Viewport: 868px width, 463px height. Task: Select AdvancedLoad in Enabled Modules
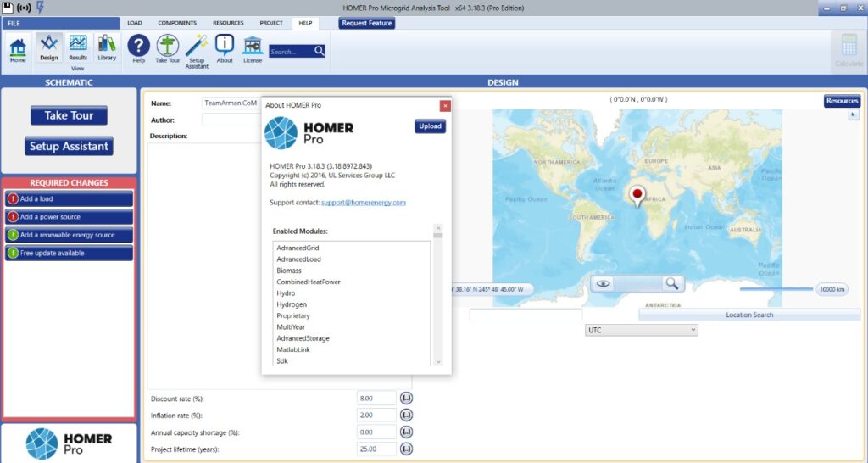pos(299,259)
